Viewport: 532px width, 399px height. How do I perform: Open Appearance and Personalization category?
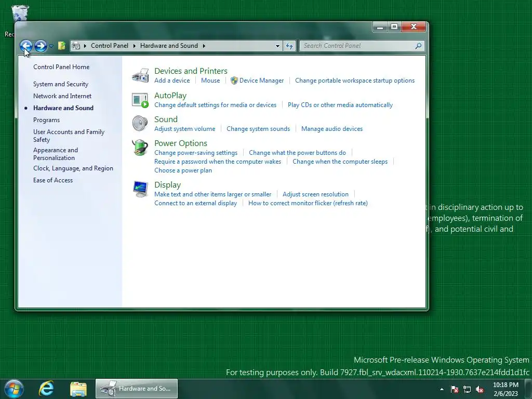56,154
